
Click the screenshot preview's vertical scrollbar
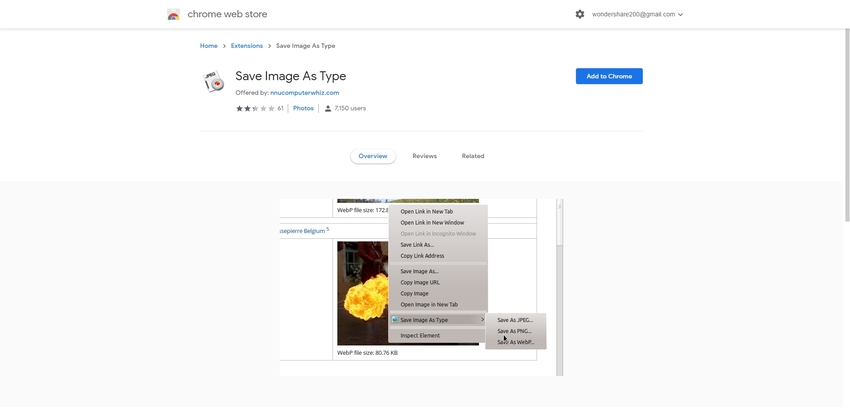(x=560, y=290)
